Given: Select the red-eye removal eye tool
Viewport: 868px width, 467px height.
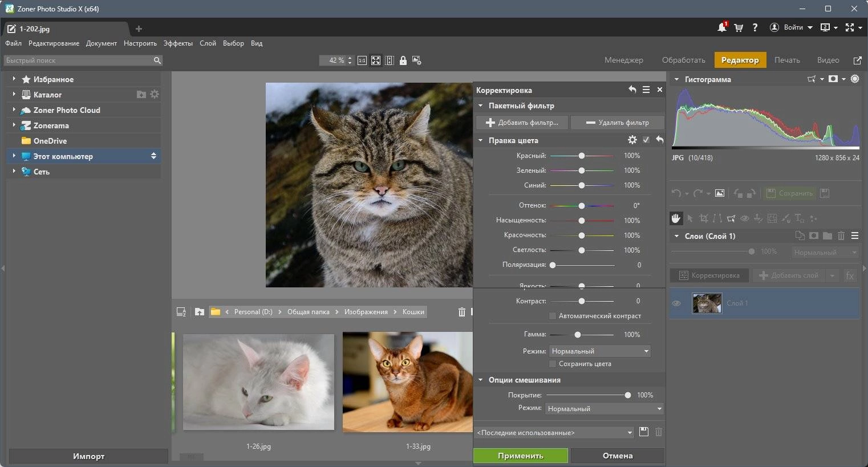Looking at the screenshot, I should 745,218.
